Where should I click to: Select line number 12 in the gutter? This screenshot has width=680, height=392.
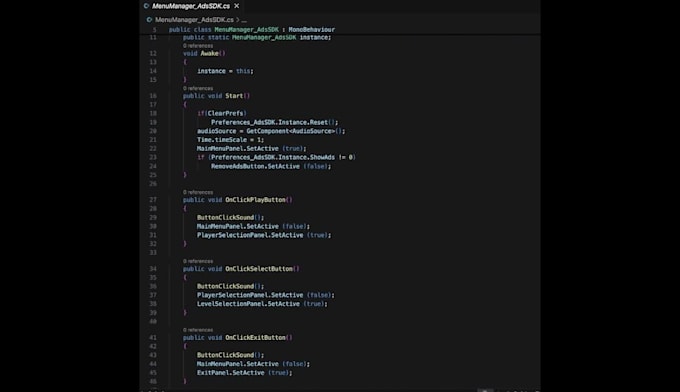point(153,53)
